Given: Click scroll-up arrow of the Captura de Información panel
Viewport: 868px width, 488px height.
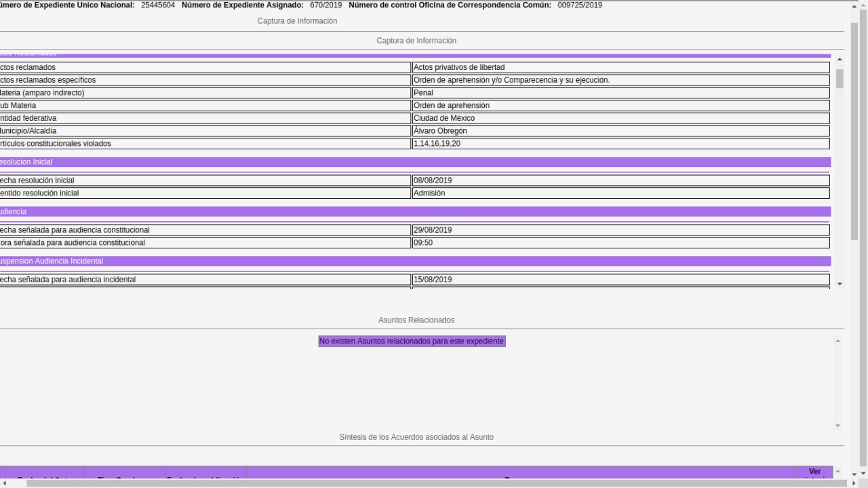Looking at the screenshot, I should tap(840, 60).
